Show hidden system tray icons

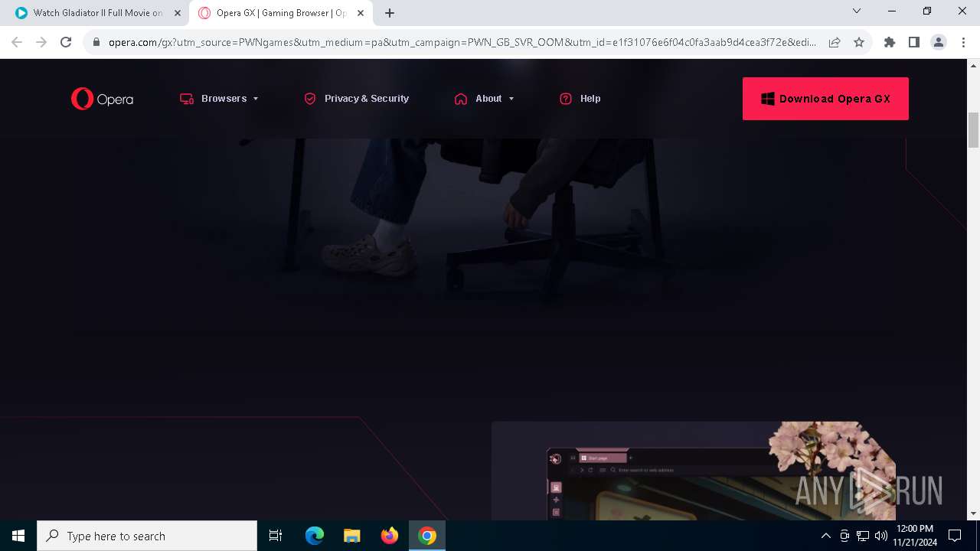[825, 536]
